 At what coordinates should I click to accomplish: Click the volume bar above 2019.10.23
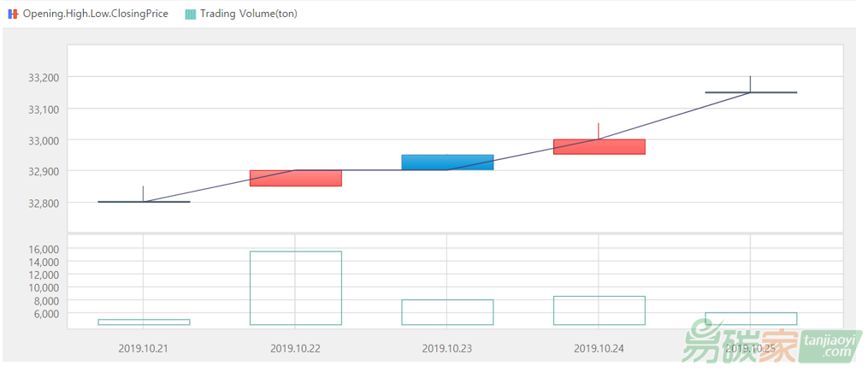point(447,312)
